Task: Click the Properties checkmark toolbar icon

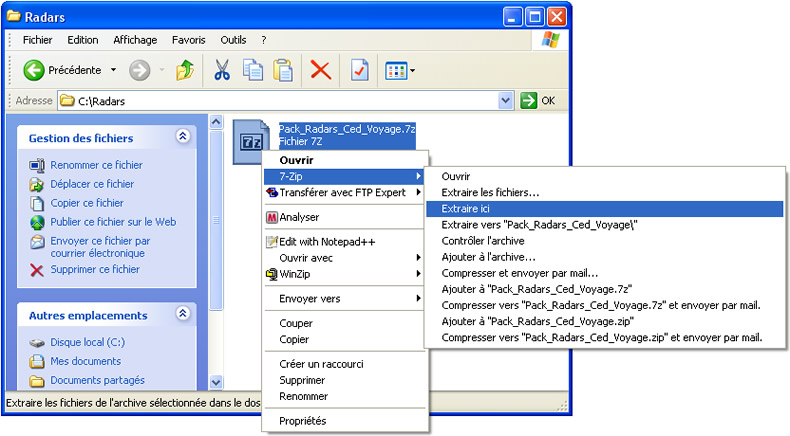Action: pyautogui.click(x=359, y=70)
